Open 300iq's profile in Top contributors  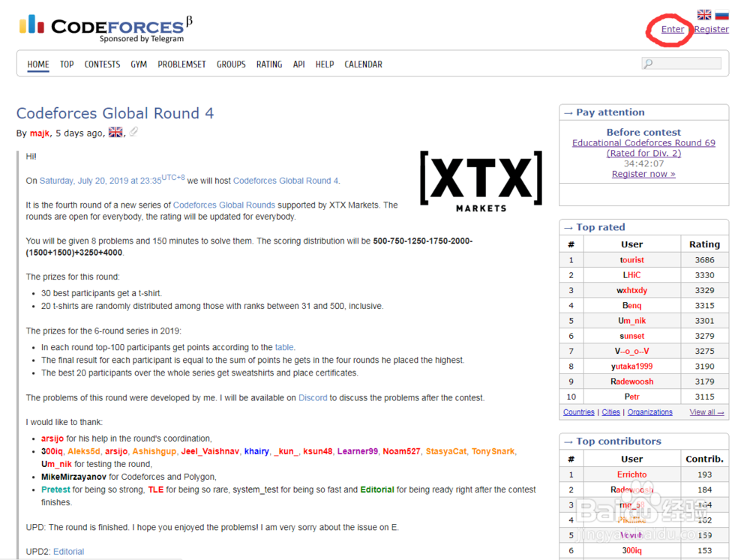pos(631,551)
